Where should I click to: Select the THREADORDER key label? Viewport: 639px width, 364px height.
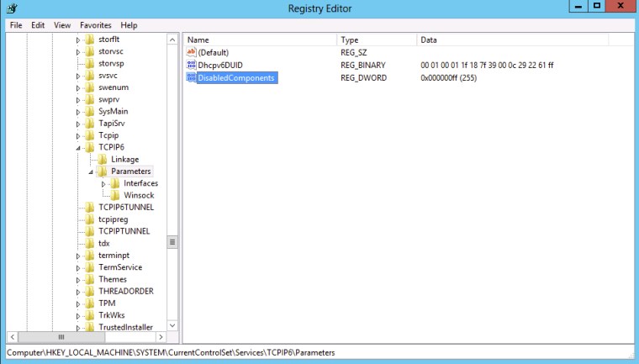[x=126, y=291]
